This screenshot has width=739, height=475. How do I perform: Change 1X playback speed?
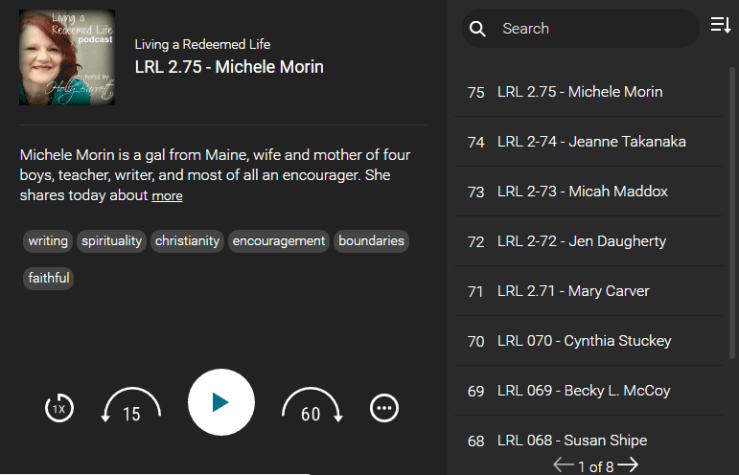59,408
